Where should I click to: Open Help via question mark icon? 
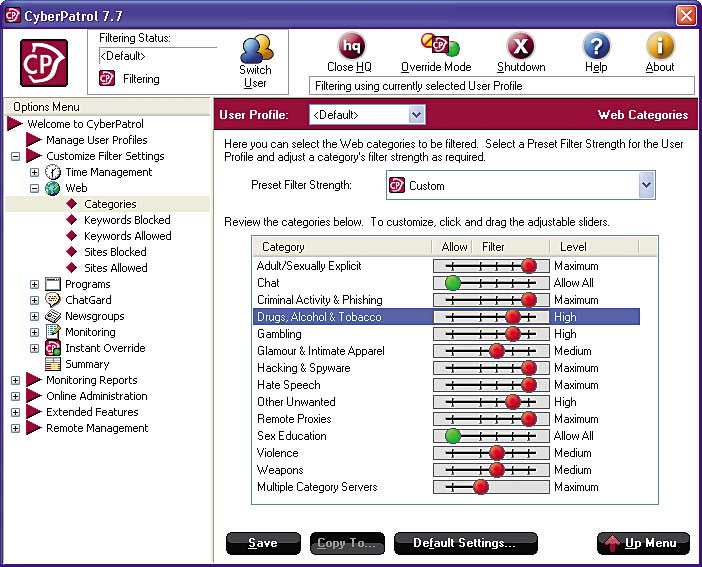coord(596,46)
